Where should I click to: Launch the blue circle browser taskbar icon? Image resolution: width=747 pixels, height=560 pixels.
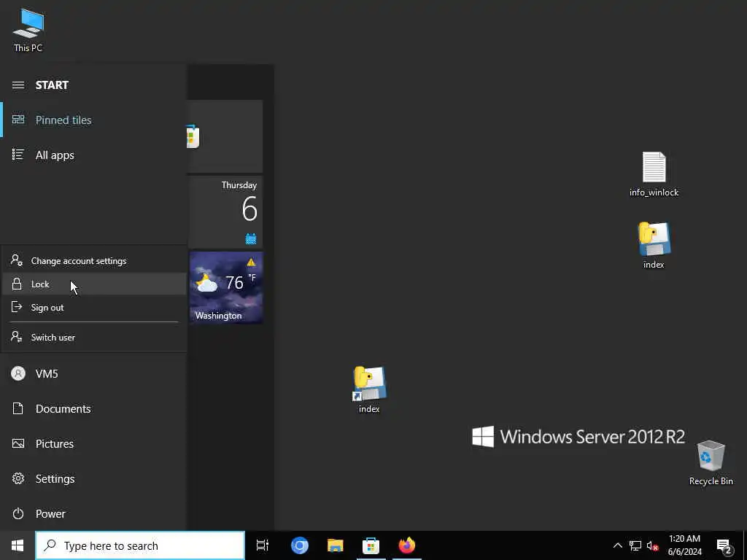coord(300,545)
